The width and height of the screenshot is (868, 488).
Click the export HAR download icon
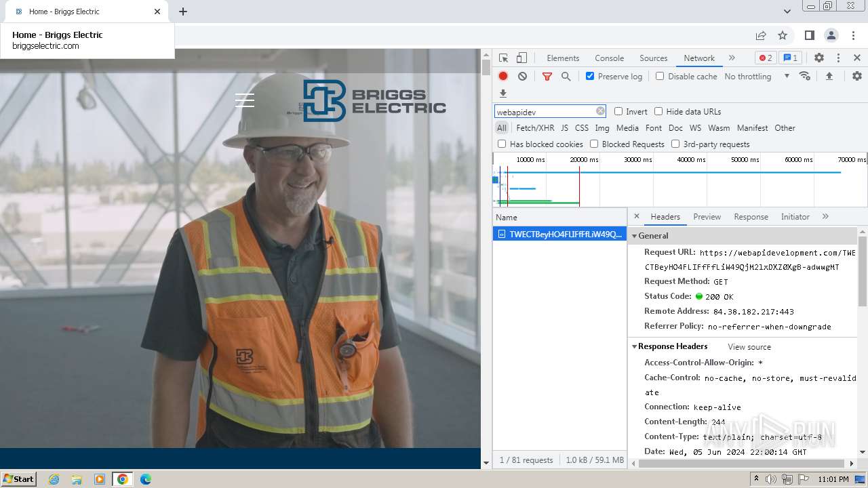click(x=503, y=94)
